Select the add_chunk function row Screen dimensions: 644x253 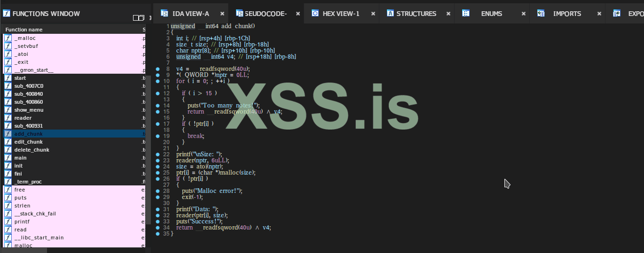(74, 134)
